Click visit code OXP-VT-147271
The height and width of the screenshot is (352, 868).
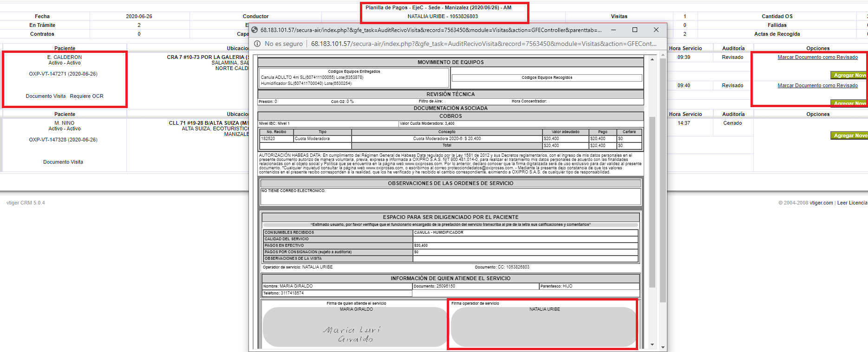(63, 74)
